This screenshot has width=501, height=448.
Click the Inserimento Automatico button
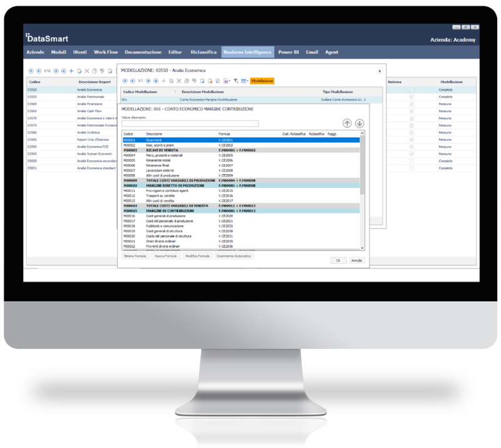click(x=234, y=257)
